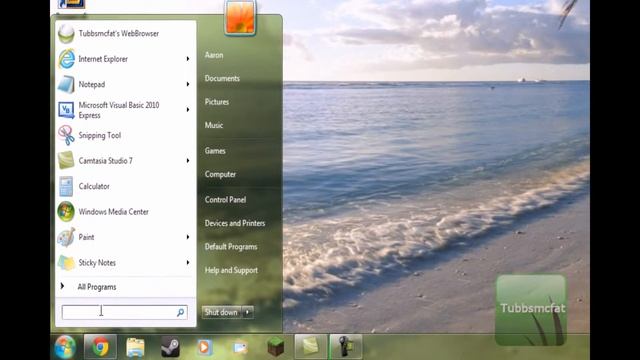Screen dimensions: 640x360
Task: Expand Camtasia Studio 7 jump list arrow
Action: (x=188, y=161)
